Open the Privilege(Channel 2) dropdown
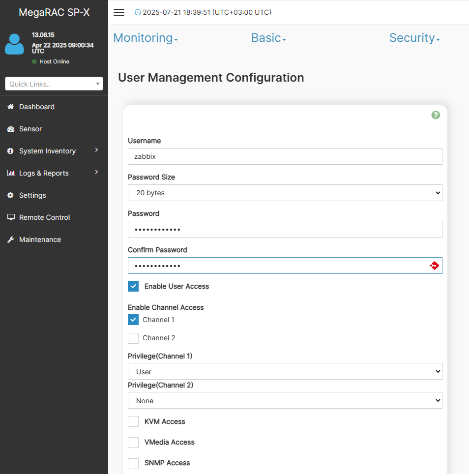 [285, 400]
